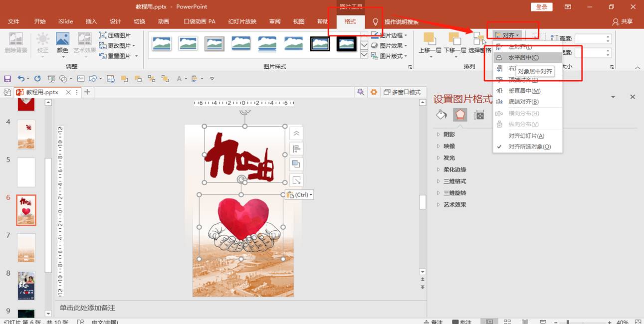This screenshot has height=324, width=644.
Task: Enable 对齐所选对象 align selected objects option
Action: pos(529,147)
